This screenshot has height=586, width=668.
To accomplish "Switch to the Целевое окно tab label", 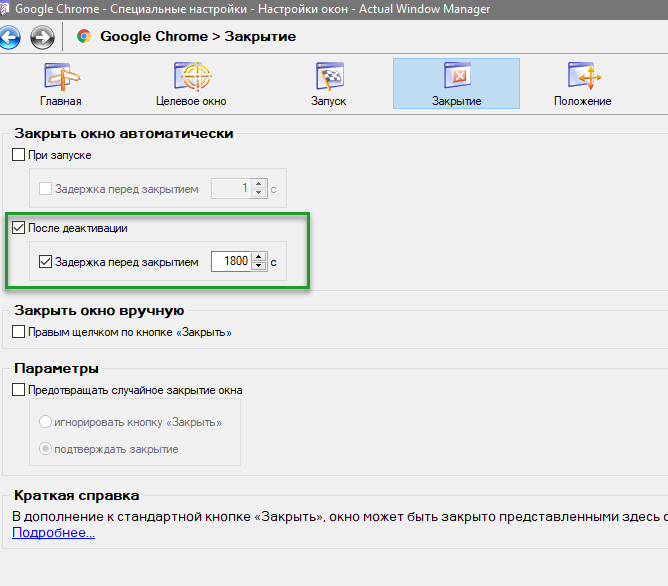I will [191, 101].
